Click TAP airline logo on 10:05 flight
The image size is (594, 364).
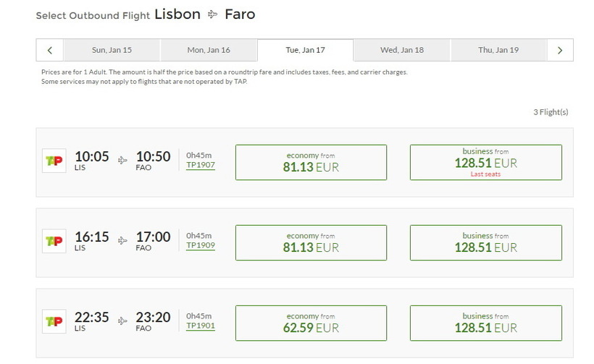pyautogui.click(x=54, y=161)
